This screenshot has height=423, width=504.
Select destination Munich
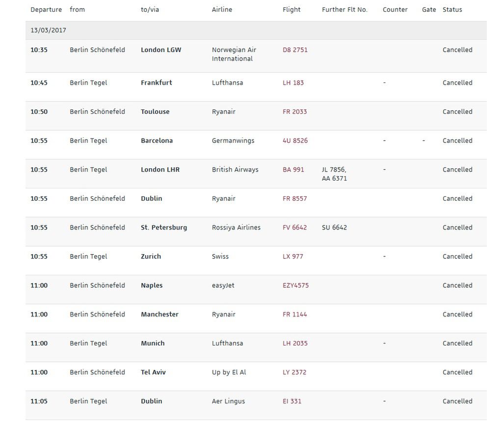click(153, 343)
